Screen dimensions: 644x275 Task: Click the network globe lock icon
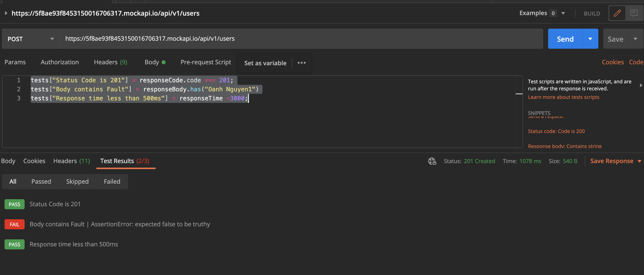tap(432, 161)
